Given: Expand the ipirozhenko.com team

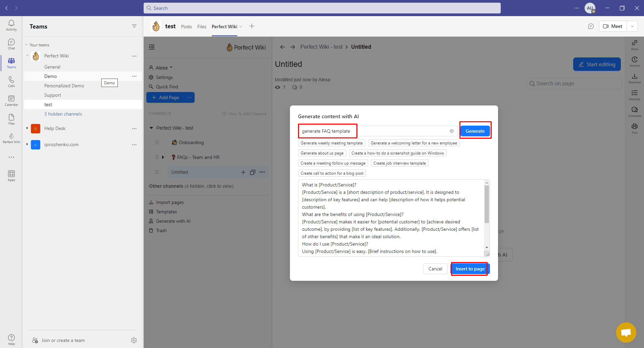Looking at the screenshot, I should [27, 144].
